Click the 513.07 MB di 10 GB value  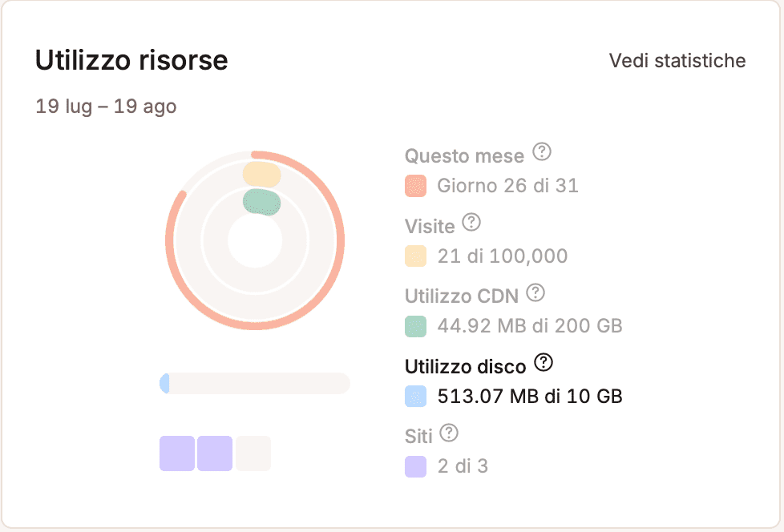click(x=530, y=396)
